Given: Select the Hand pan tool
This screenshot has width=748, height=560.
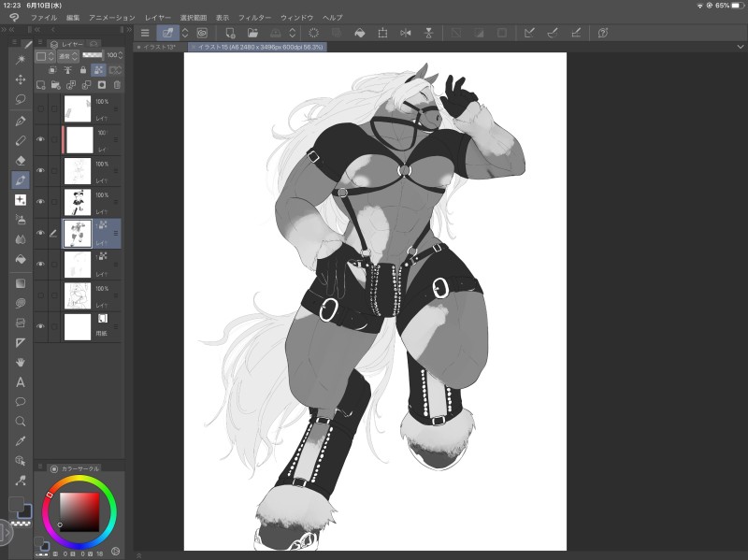Looking at the screenshot, I should (21, 363).
